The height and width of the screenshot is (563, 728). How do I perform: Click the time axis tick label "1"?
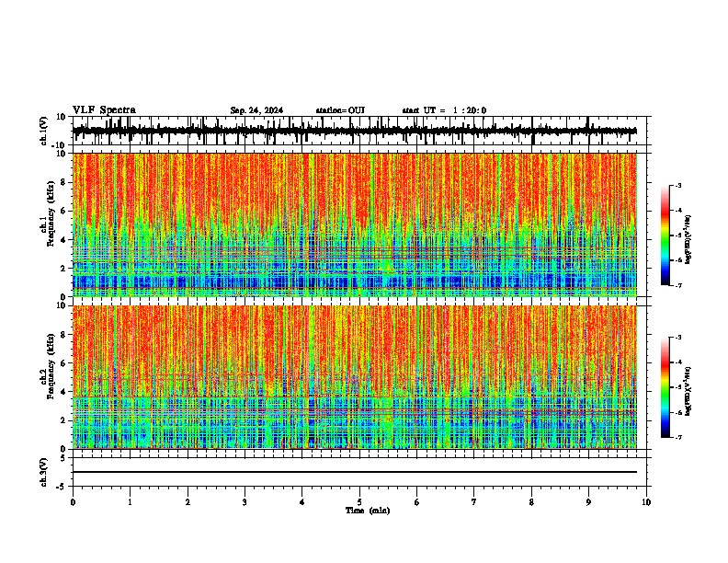[130, 502]
